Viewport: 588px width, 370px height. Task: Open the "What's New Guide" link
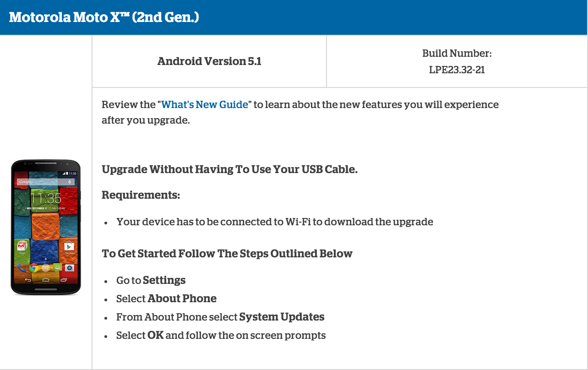(205, 104)
